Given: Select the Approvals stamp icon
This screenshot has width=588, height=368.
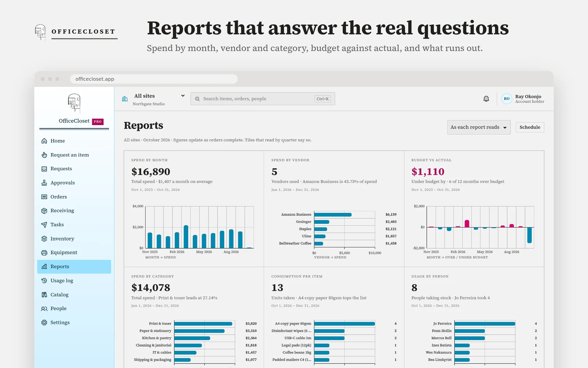Looking at the screenshot, I should tap(44, 183).
